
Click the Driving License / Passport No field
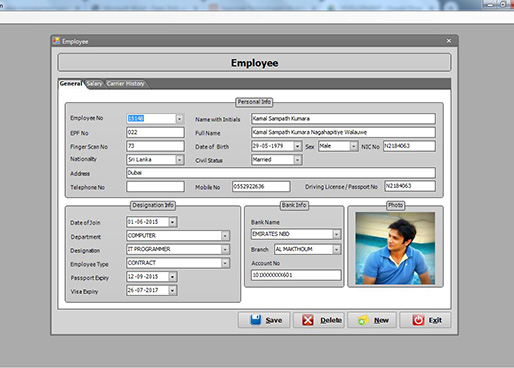[410, 186]
